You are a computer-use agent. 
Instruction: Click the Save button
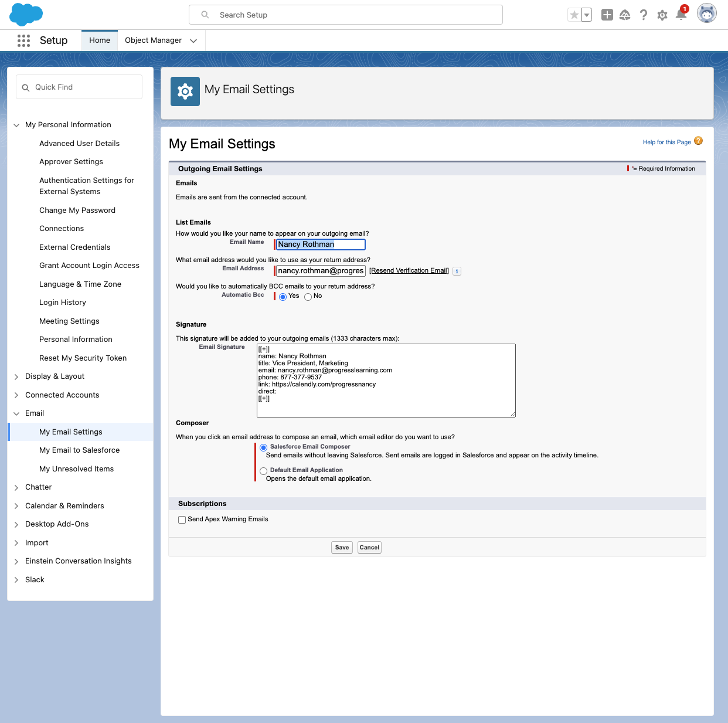click(342, 548)
